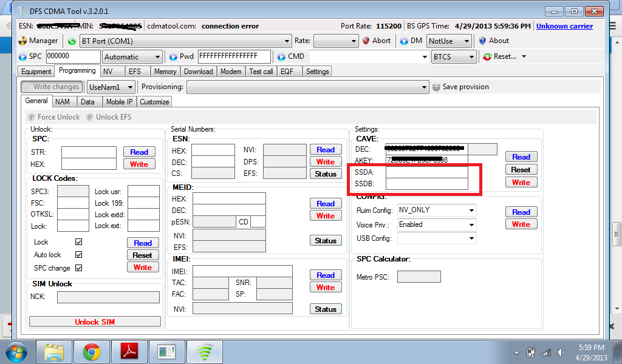Click the power plug tray icon

(x=531, y=352)
